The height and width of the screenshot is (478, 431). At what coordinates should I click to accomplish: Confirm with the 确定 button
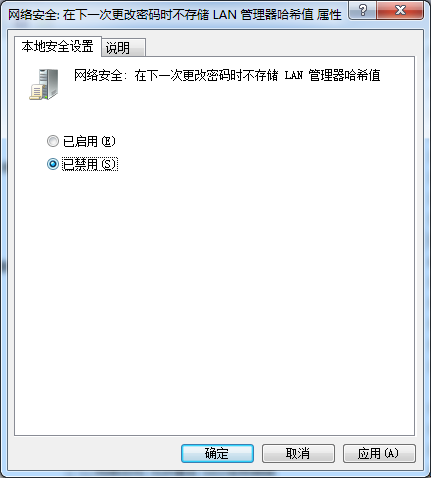[x=217, y=453]
